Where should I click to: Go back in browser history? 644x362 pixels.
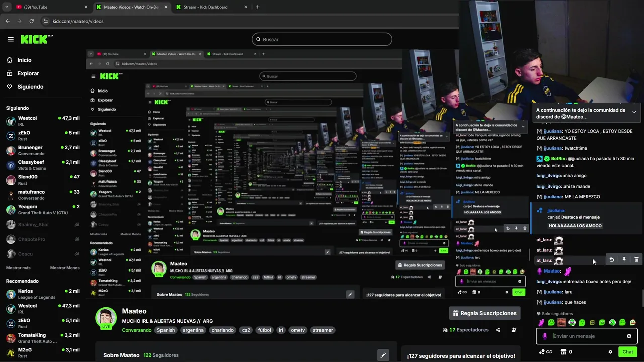pyautogui.click(x=8, y=21)
